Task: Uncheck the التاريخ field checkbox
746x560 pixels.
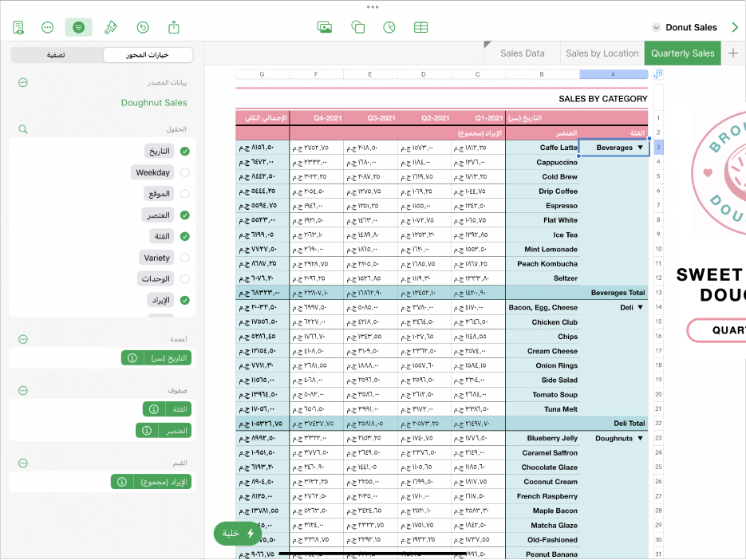Action: tap(185, 151)
